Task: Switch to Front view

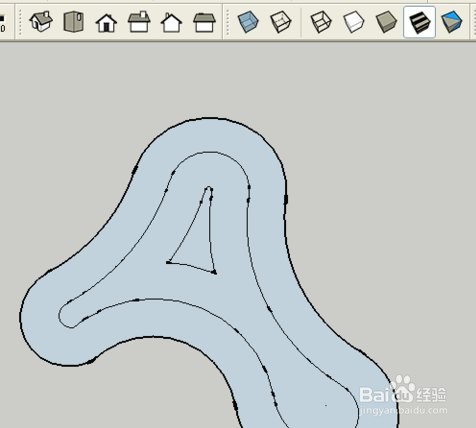Action: [x=106, y=23]
